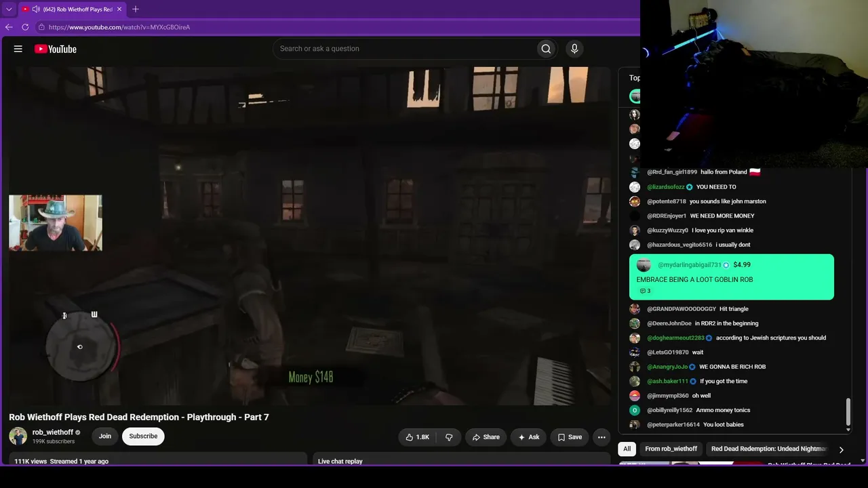Click the @ash.baker111 chat avatar
The height and width of the screenshot is (488, 868).
tap(635, 382)
